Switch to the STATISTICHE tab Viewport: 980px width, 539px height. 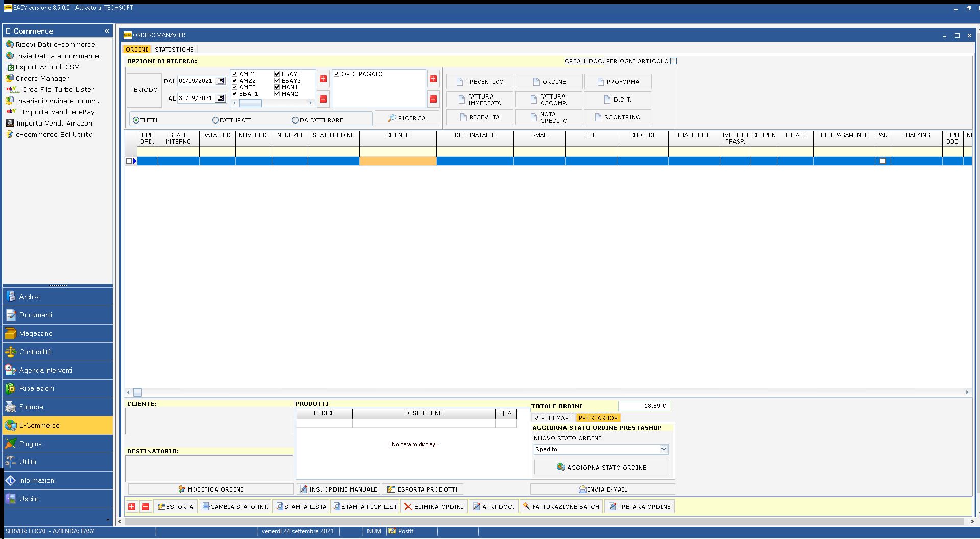click(174, 50)
